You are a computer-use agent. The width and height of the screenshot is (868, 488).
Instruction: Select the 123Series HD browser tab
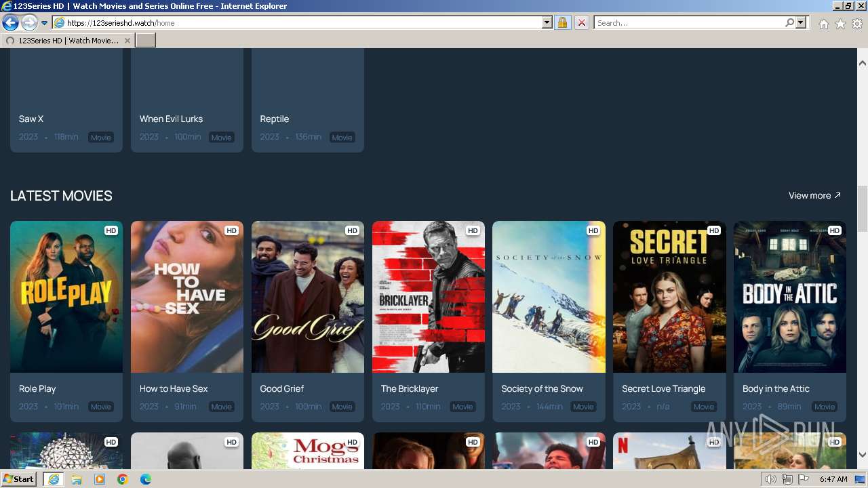click(66, 41)
